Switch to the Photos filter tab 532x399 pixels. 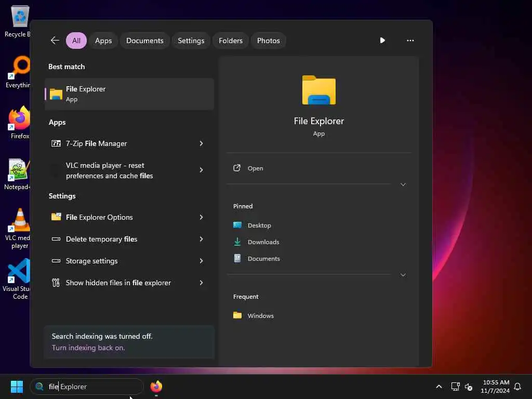point(269,41)
